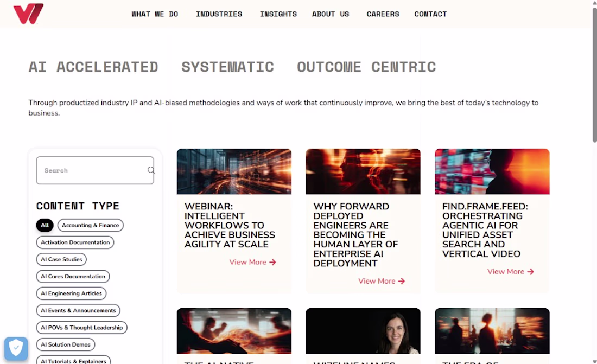The height and width of the screenshot is (364, 597).
Task: Filter by AI Tutorials & Explainers
Action: pos(73,361)
